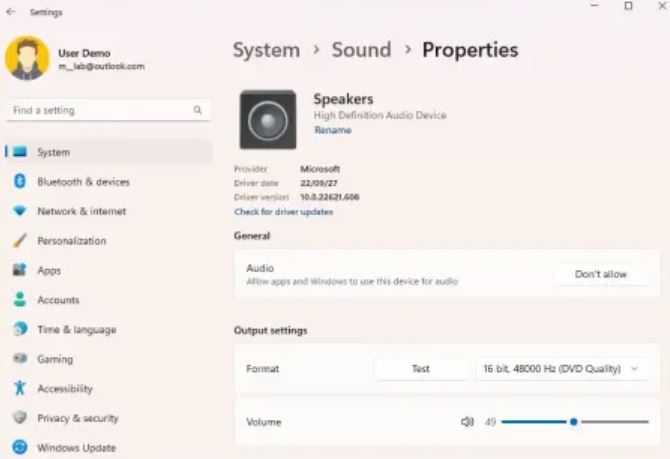The height and width of the screenshot is (459, 670).
Task: Click the Privacy shield icon
Action: pyautogui.click(x=20, y=417)
